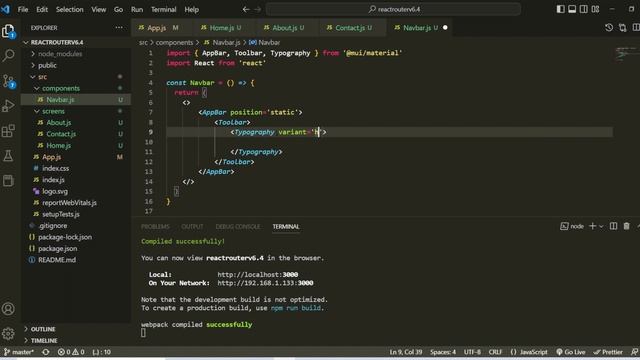Click the synchronize changes icon in status bar

pos(46,352)
